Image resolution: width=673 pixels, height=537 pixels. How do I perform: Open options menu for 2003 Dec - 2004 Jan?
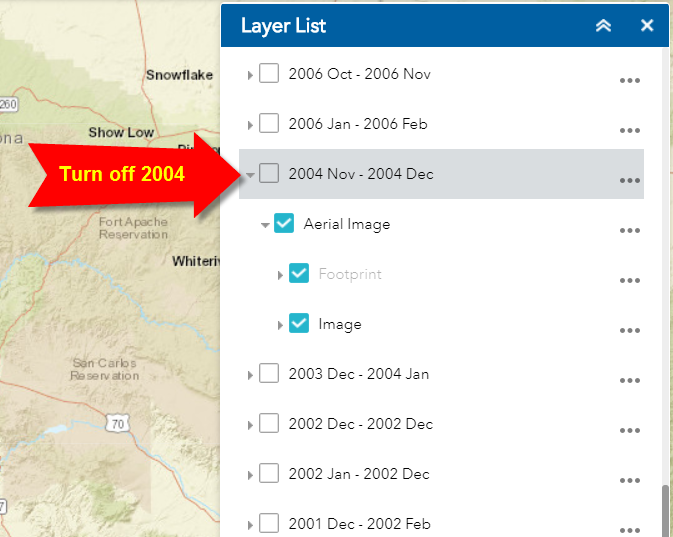629,380
